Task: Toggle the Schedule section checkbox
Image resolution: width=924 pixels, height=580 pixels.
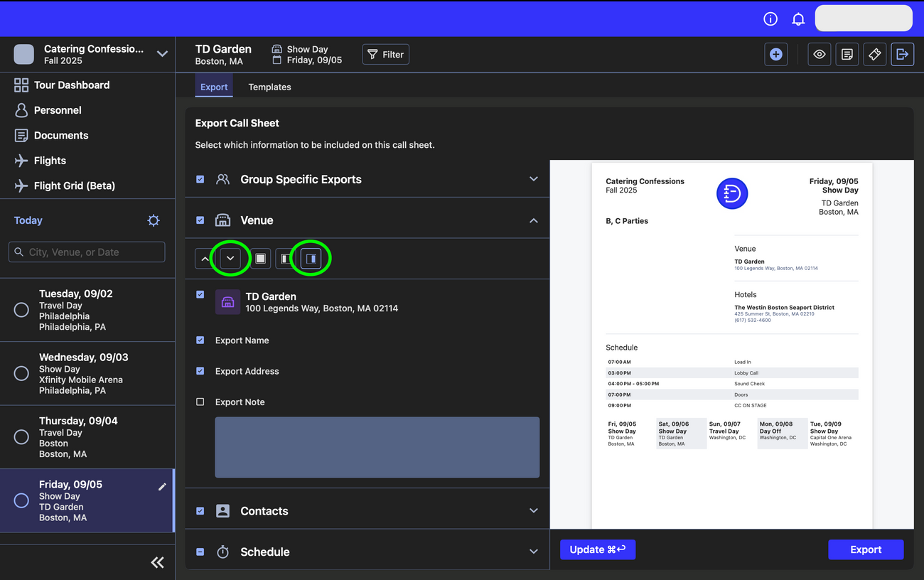Action: 200,552
